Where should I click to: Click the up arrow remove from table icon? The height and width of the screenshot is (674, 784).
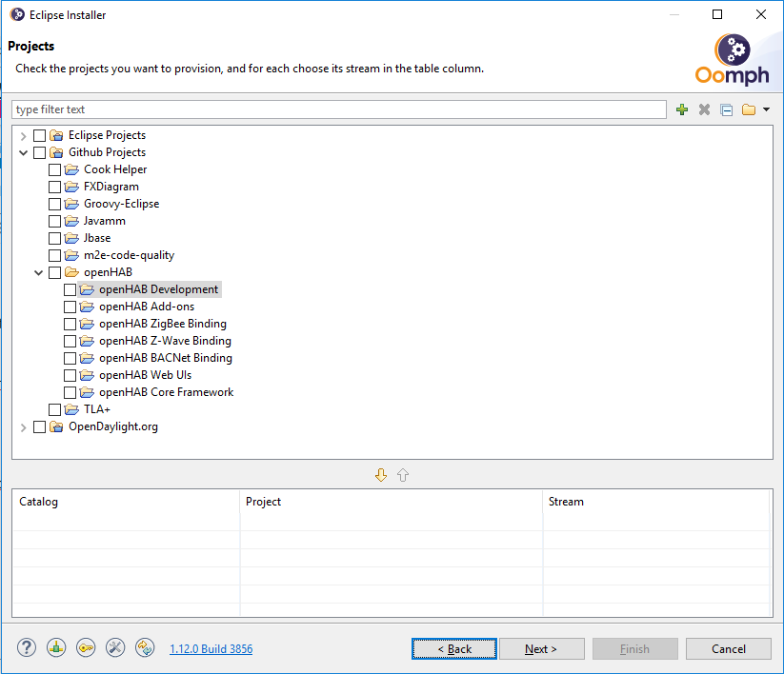point(403,475)
